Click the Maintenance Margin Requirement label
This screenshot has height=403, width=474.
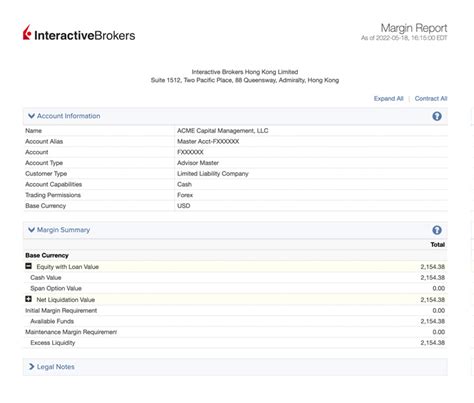click(x=71, y=332)
